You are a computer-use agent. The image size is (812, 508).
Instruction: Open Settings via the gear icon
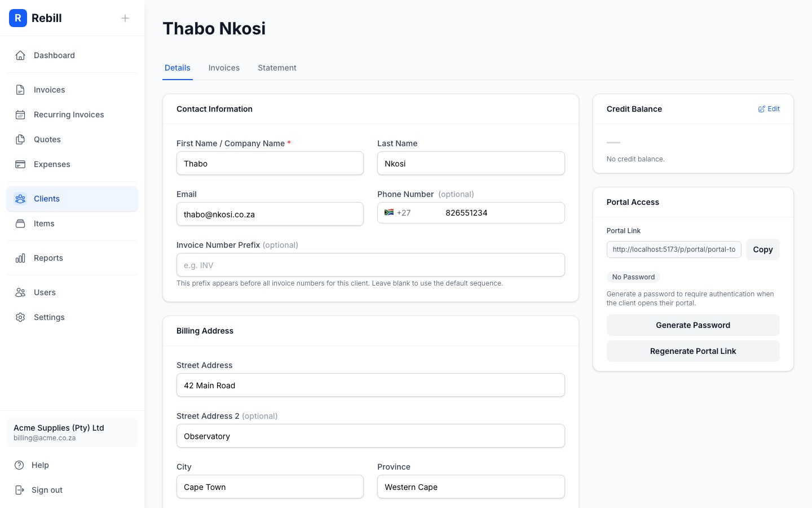point(20,317)
